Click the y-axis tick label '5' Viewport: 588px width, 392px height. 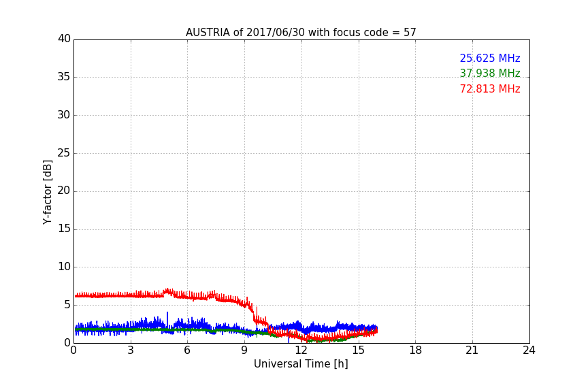pos(67,305)
